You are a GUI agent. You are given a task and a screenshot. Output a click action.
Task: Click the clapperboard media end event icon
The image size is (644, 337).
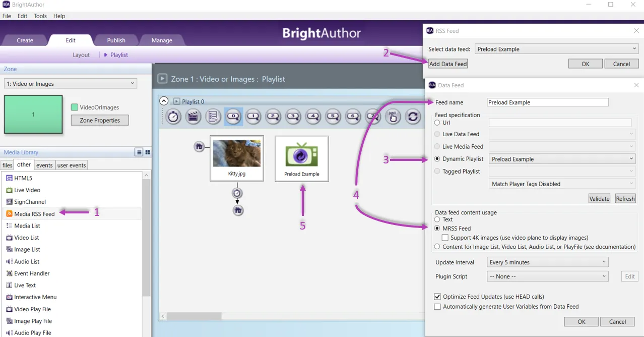(193, 117)
